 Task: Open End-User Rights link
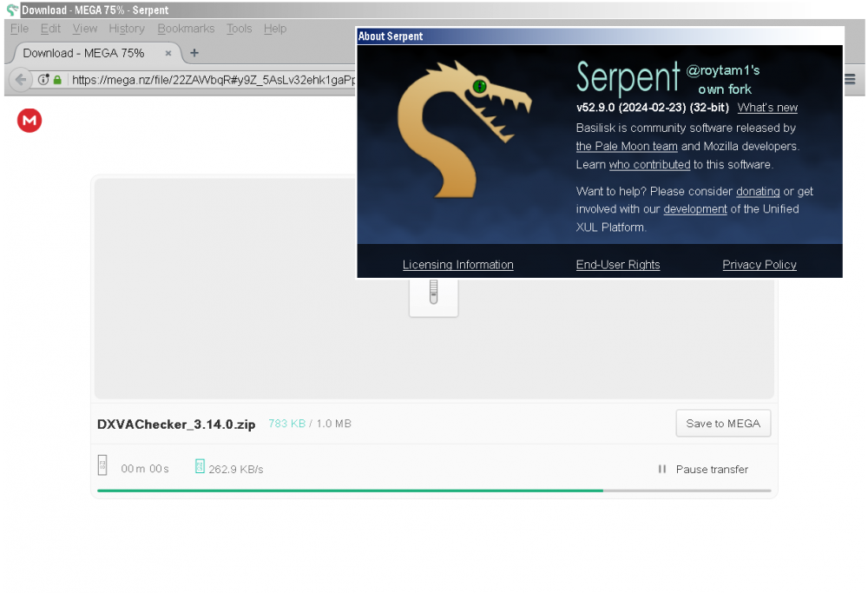(618, 265)
